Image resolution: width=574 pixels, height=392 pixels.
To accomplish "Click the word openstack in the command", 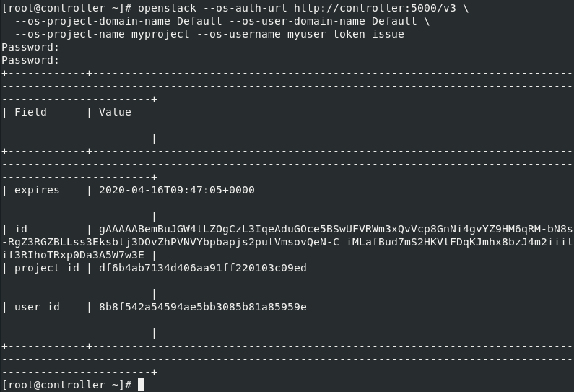I will tap(167, 8).
